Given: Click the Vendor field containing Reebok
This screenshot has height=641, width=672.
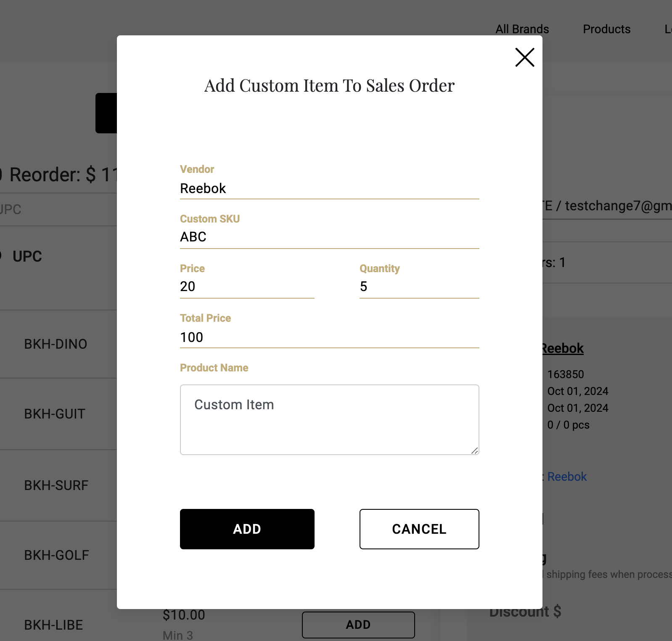Looking at the screenshot, I should pyautogui.click(x=329, y=188).
